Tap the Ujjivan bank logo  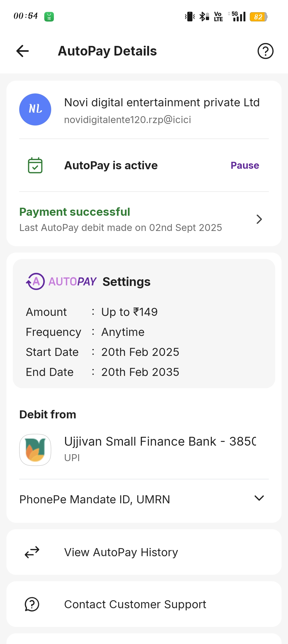(x=35, y=450)
